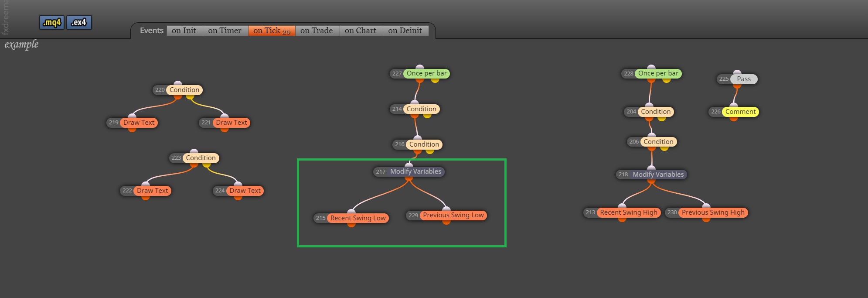Switch to the on Init tab
This screenshot has height=298, width=868.
184,31
